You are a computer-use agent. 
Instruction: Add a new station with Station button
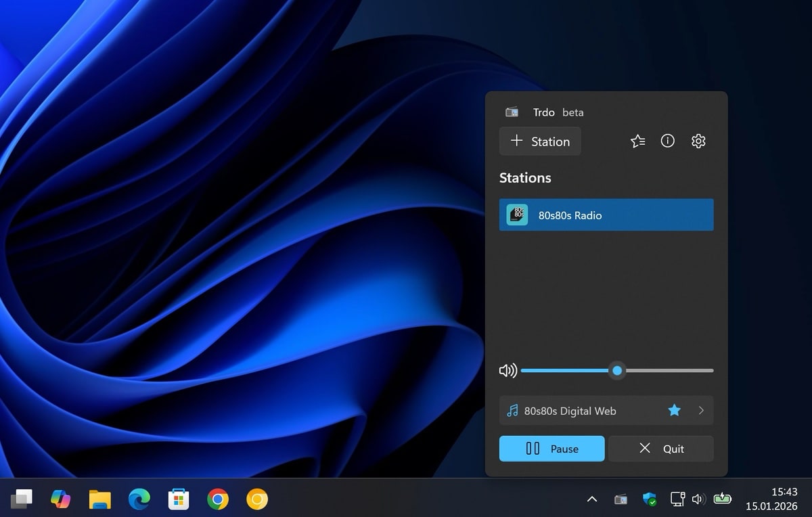coord(540,141)
